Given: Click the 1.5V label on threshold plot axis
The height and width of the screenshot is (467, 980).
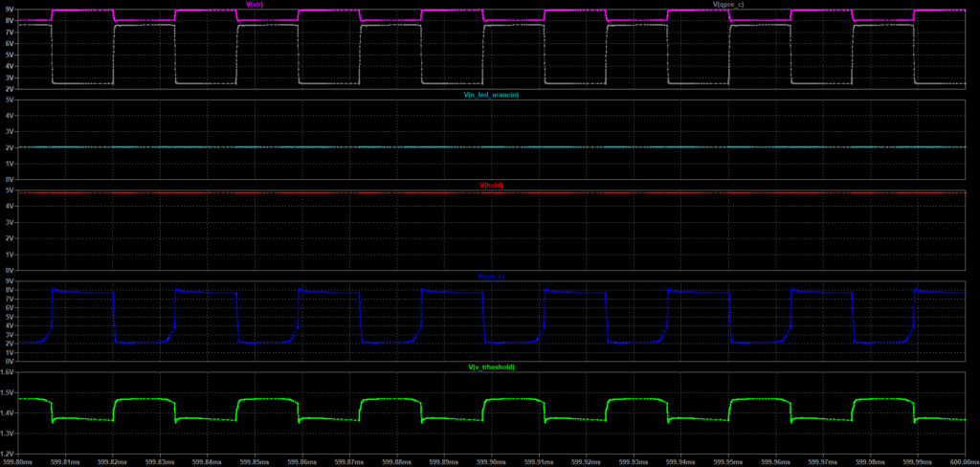Looking at the screenshot, I should [x=8, y=392].
